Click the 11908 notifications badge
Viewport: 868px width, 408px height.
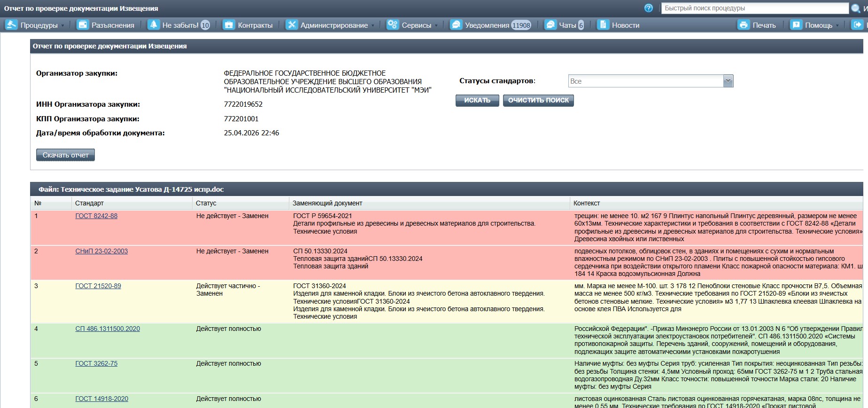point(521,25)
